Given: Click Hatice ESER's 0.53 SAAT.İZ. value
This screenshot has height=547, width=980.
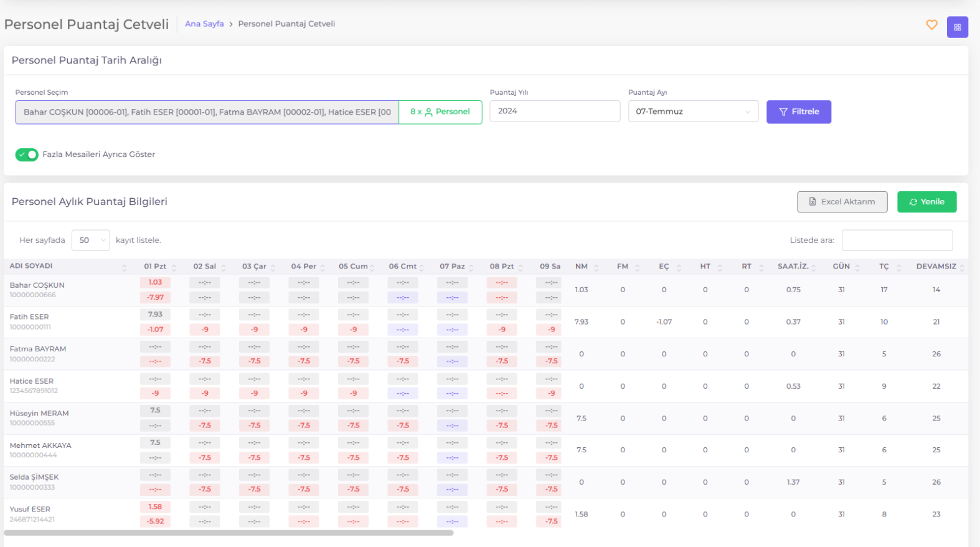Looking at the screenshot, I should click(793, 386).
